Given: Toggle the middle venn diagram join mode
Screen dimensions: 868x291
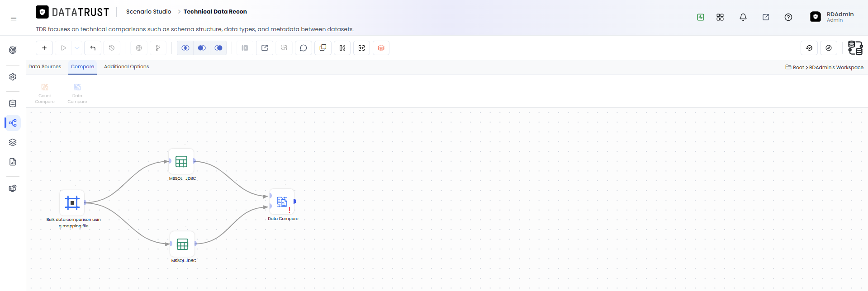Looking at the screenshot, I should [x=202, y=48].
